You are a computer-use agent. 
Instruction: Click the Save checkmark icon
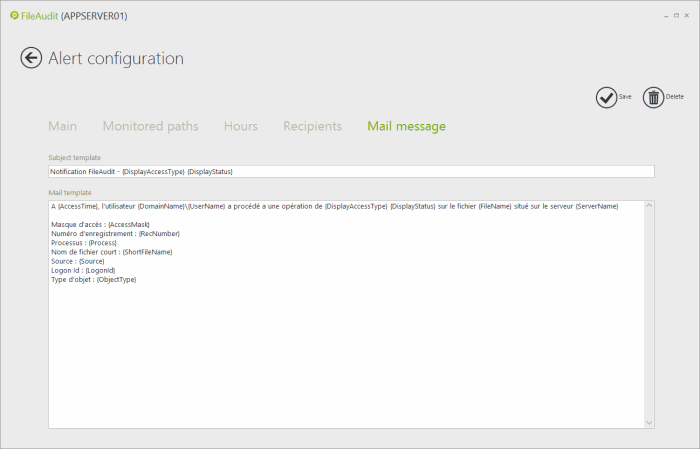click(x=606, y=97)
